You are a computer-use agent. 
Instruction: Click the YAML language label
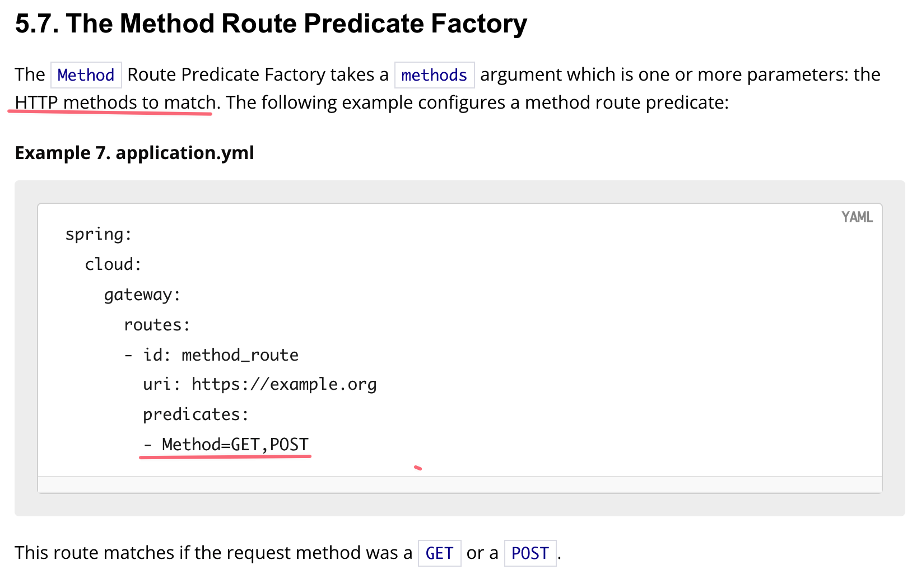(x=857, y=217)
